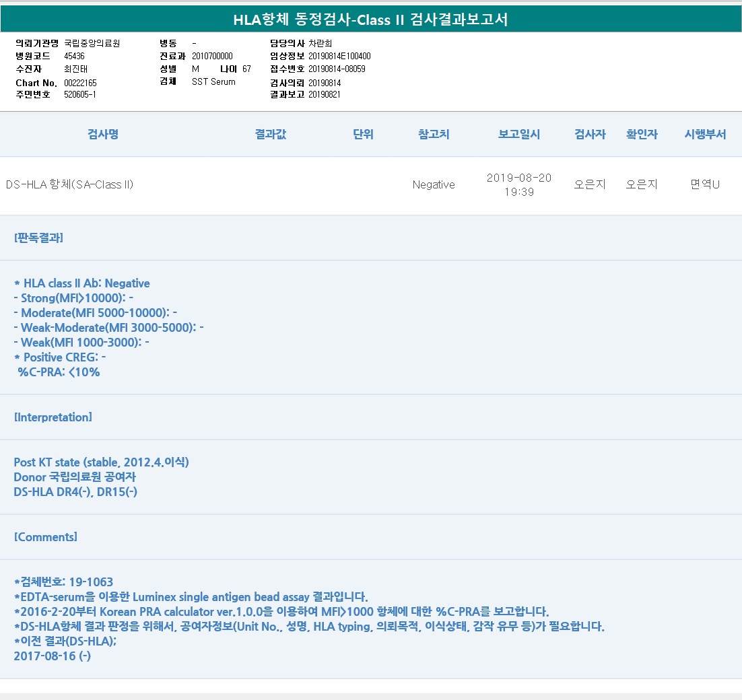Select the hospital name '국립중앙의료원'
Screen dimensions: 742x700
(x=92, y=43)
